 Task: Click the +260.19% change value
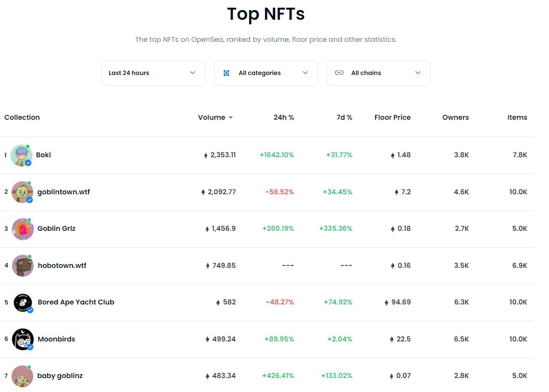278,228
